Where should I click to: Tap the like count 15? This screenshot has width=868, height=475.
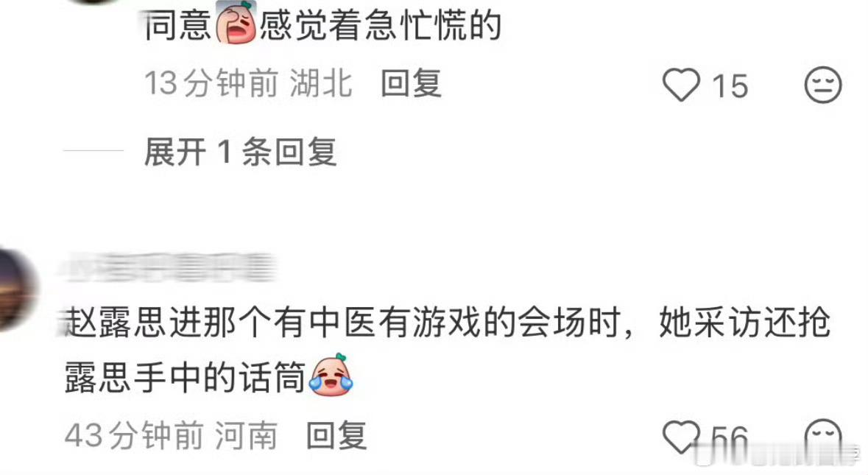730,86
